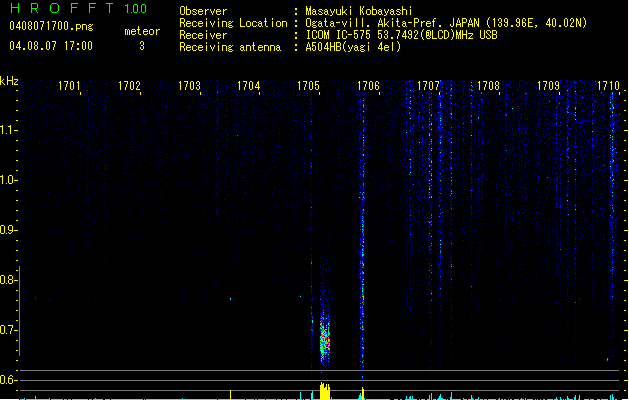Viewport: 629px width, 400px height.
Task: Click the kHz axis unit label
Action: [x=9, y=81]
